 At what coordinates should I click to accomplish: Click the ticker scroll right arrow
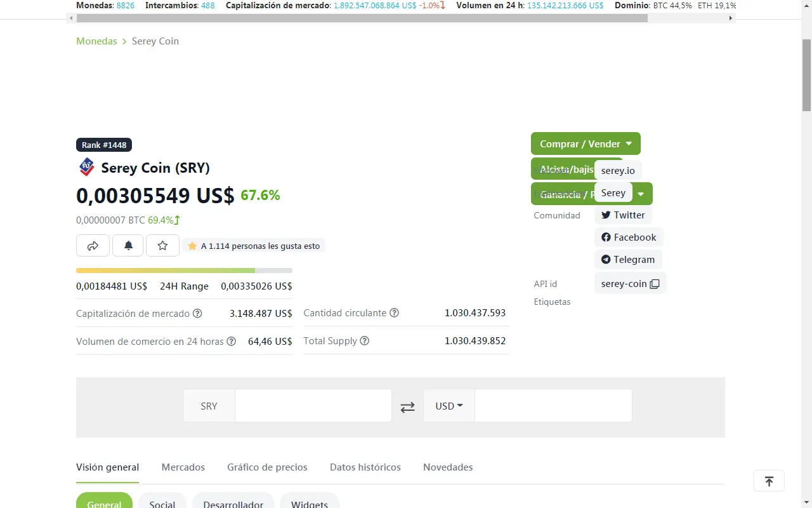tap(731, 18)
